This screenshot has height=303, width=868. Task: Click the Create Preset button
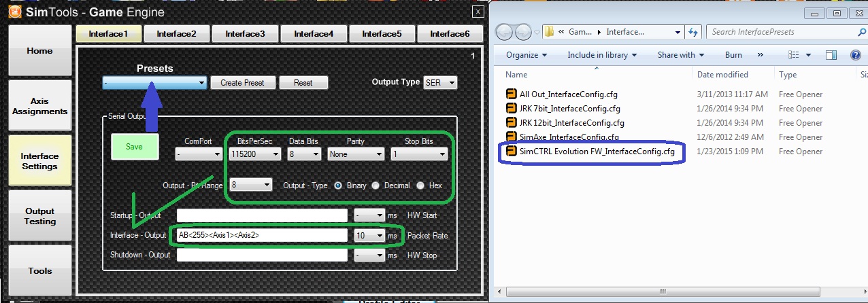coord(242,83)
